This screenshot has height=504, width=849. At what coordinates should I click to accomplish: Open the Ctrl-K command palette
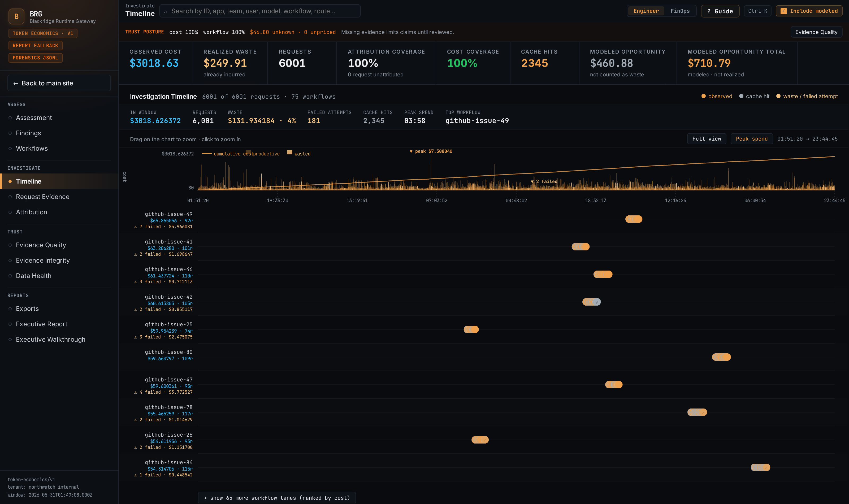click(757, 11)
